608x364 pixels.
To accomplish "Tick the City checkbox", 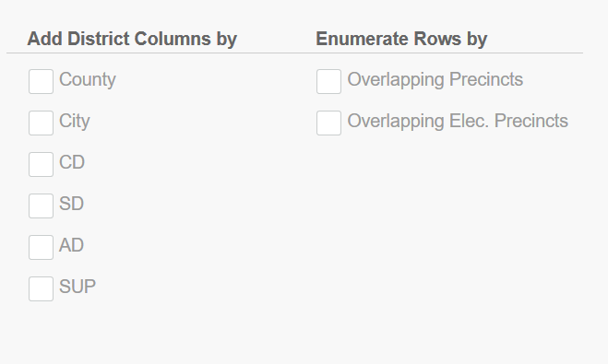I will coord(41,123).
